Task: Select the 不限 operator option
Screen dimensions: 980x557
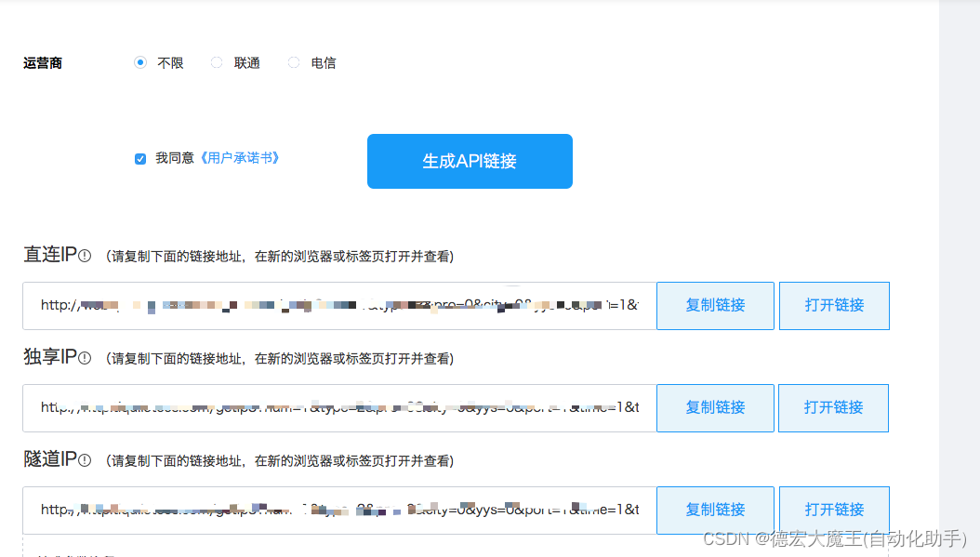Action: [140, 62]
